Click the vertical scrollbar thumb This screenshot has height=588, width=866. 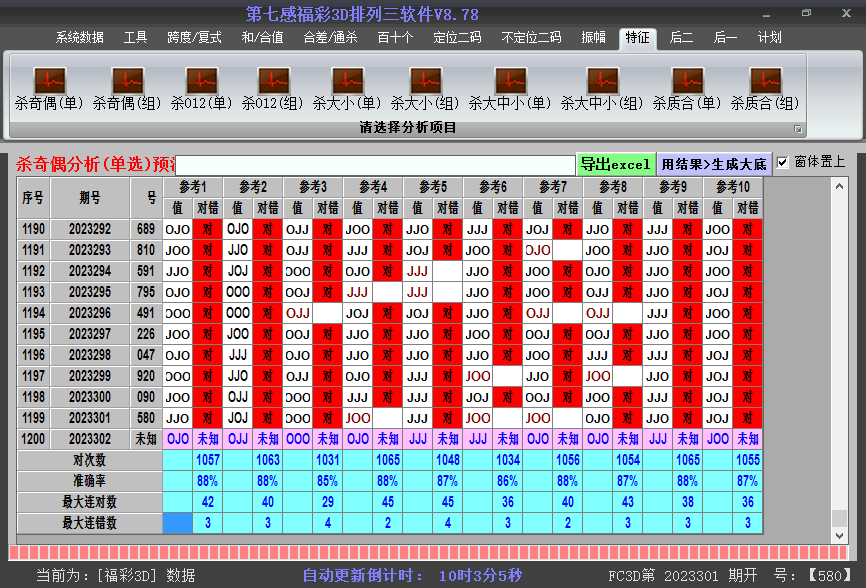(839, 518)
